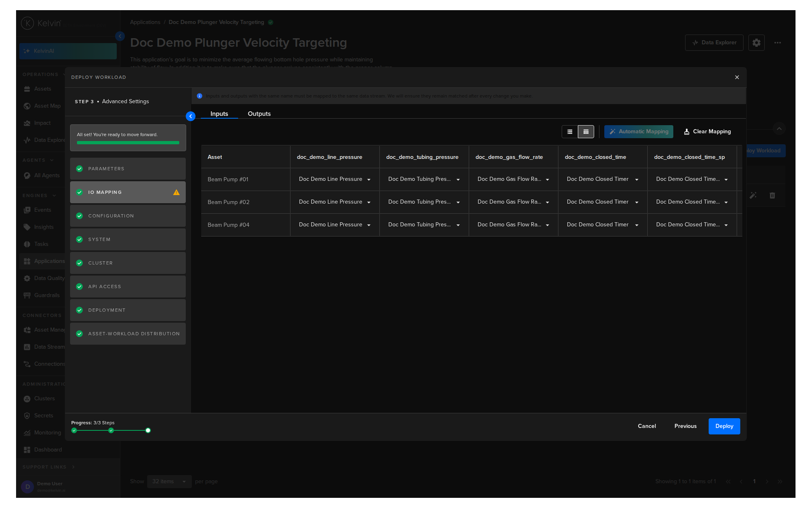Open Monitoring in the sidebar
Viewport: 812px width, 508px height.
tap(42, 433)
